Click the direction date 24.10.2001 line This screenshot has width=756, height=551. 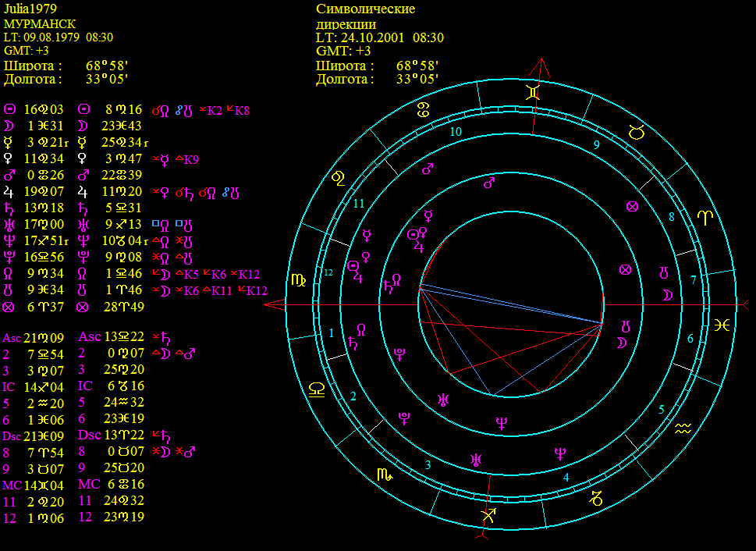(x=380, y=37)
